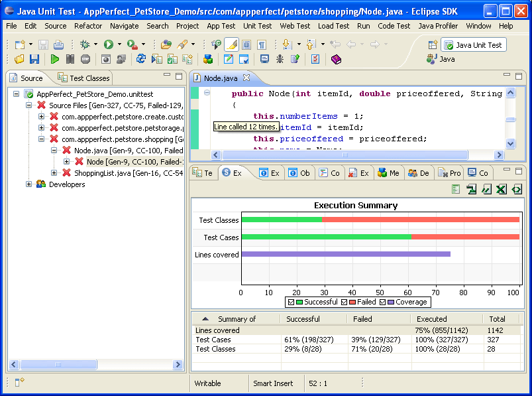Image resolution: width=532 pixels, height=396 pixels.
Task: Export results to Excel
Action: click(501, 189)
